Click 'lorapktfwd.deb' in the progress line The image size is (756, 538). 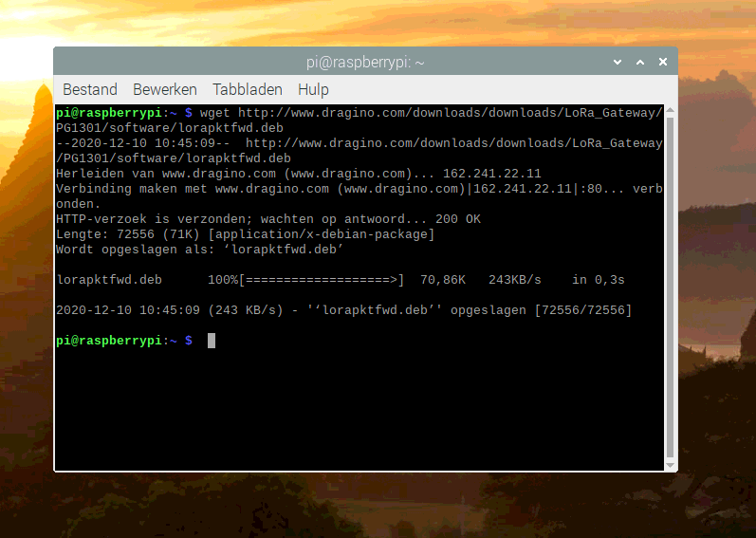(x=109, y=280)
